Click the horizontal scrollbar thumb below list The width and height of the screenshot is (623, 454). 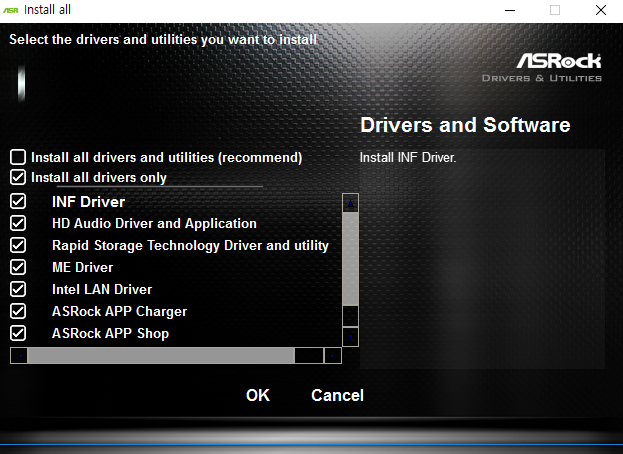[x=160, y=355]
